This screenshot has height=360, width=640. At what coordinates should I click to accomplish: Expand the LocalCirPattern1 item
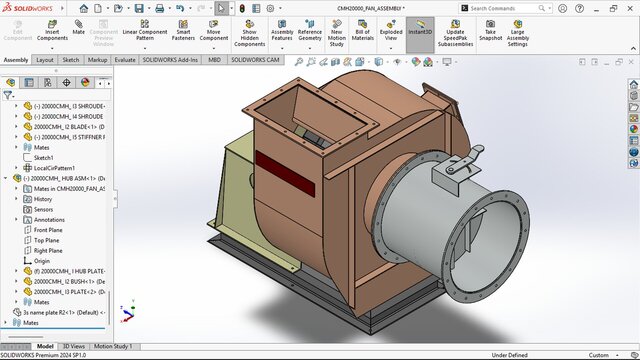tap(16, 168)
